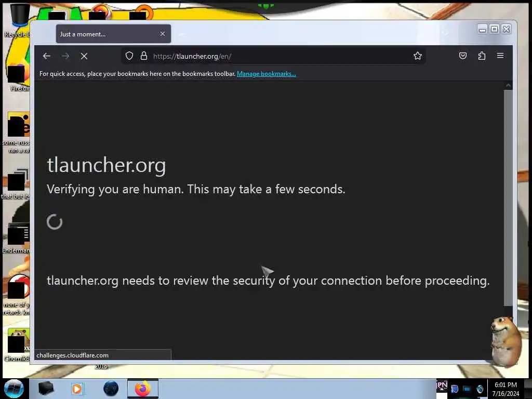
Task: Open the Firefox taskbar button
Action: coord(143,389)
